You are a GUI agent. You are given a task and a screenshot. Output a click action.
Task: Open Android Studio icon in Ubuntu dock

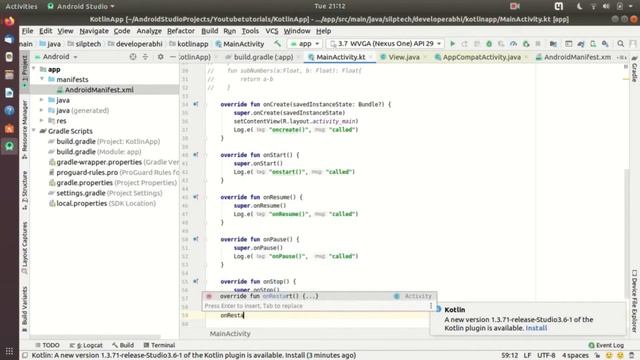click(9, 146)
